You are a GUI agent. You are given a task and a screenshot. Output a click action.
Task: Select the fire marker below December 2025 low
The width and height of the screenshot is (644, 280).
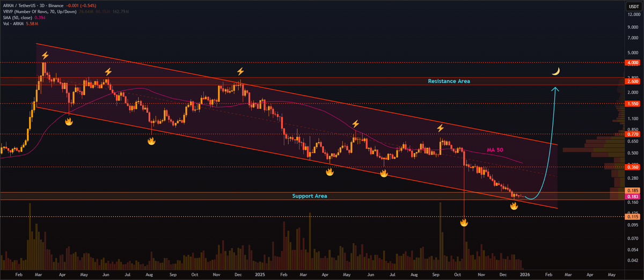514,205
